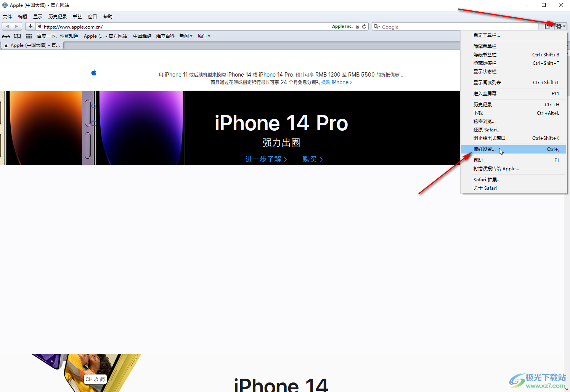Choose 帮助 F1 in gear menu
Viewport: 570px width, 392px height.
pyautogui.click(x=514, y=160)
